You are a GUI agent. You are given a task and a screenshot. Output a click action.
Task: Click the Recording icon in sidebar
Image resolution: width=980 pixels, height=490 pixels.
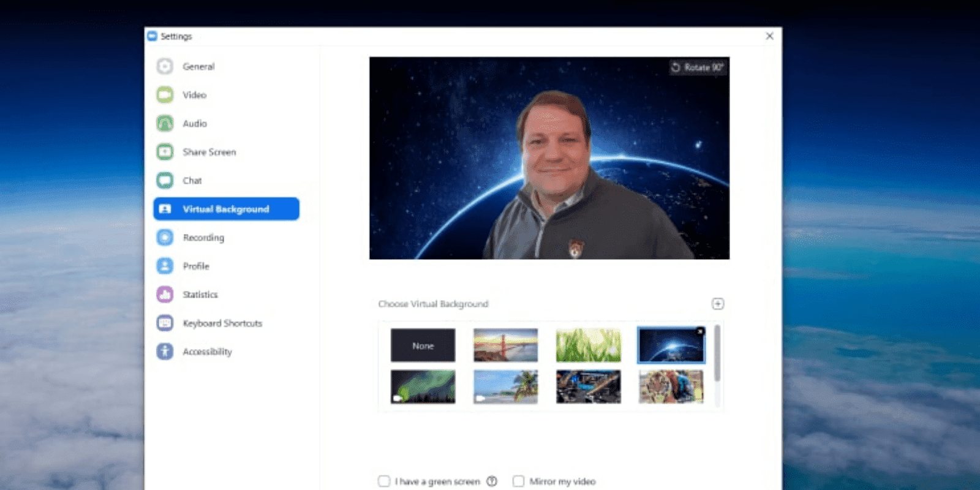pyautogui.click(x=165, y=237)
